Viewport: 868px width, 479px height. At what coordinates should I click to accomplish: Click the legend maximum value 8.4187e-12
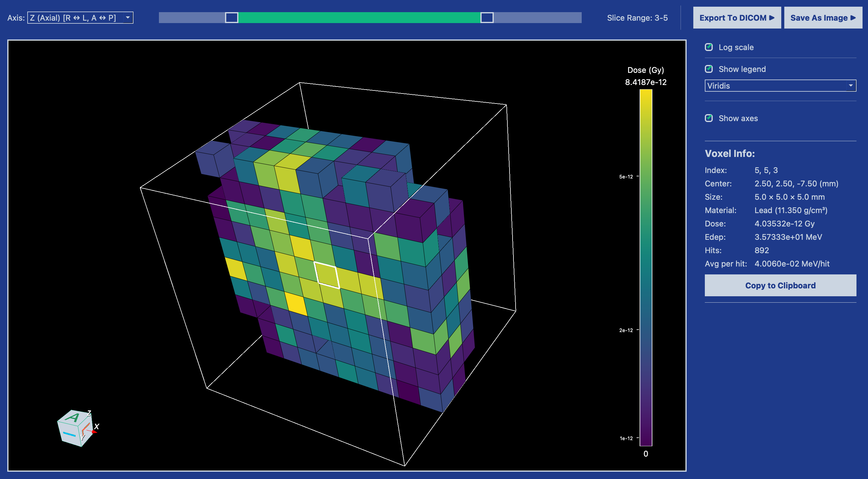point(646,82)
